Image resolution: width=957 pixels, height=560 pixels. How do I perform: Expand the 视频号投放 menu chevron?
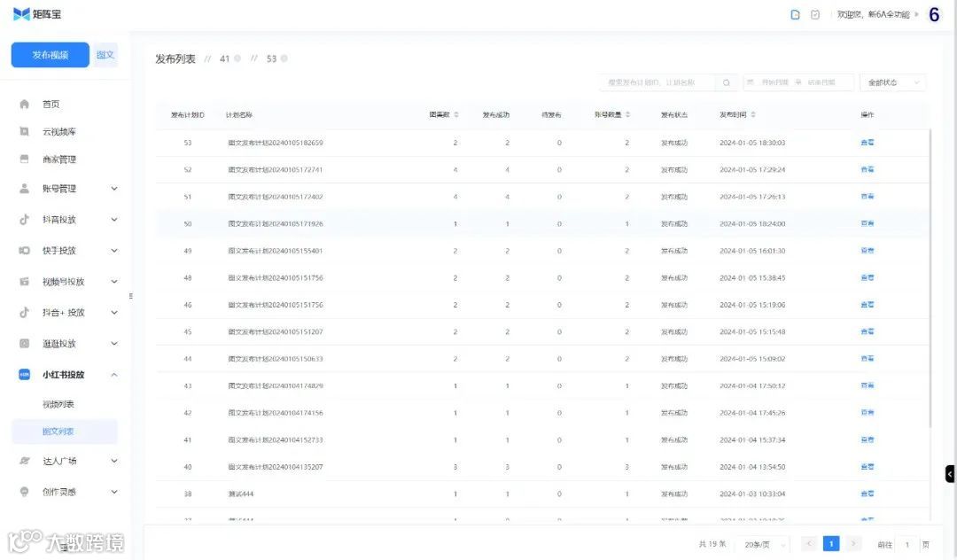[114, 282]
